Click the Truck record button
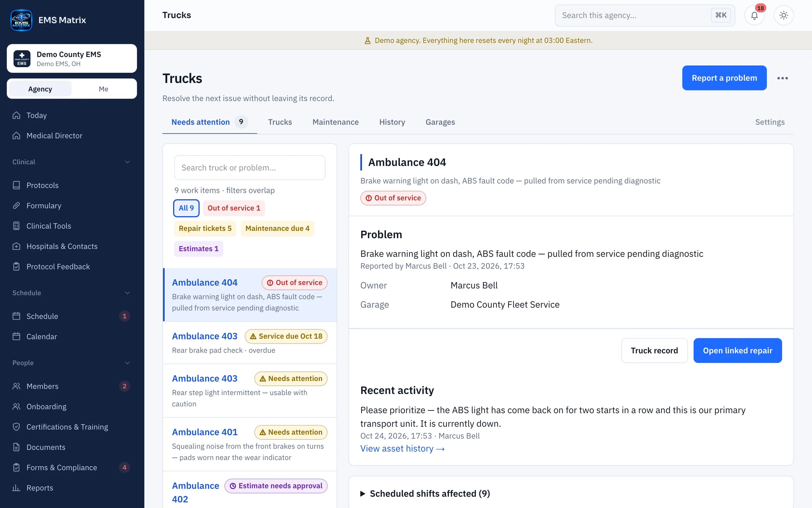The width and height of the screenshot is (812, 508). [654, 351]
